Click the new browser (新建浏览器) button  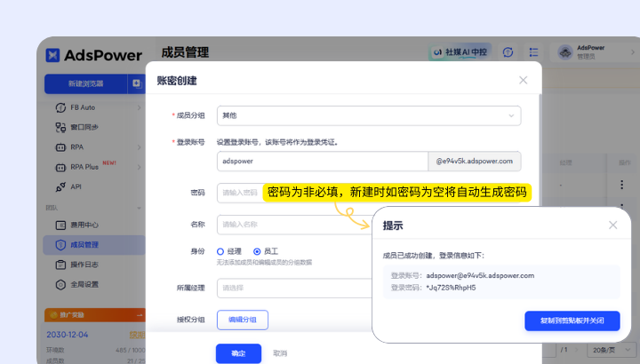tap(85, 84)
